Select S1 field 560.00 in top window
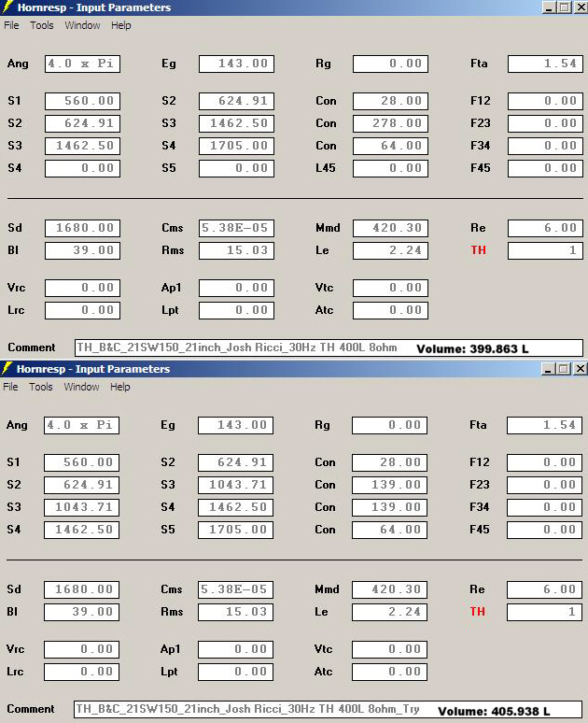This screenshot has width=588, height=723. [x=82, y=101]
